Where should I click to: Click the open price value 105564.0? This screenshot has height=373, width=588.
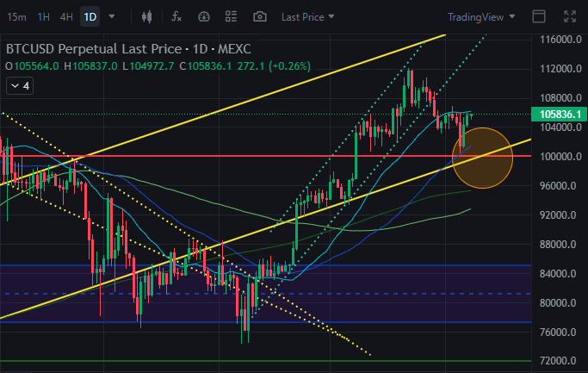pos(36,66)
